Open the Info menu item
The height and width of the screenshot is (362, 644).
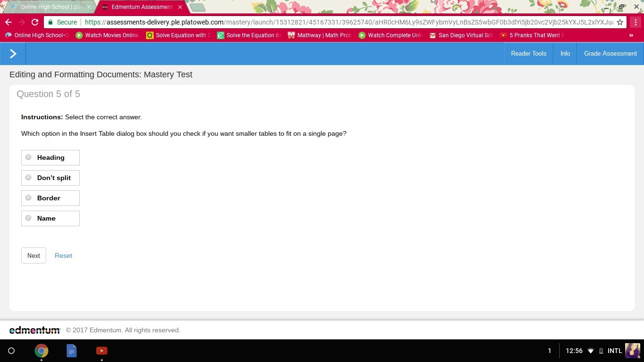click(x=565, y=54)
